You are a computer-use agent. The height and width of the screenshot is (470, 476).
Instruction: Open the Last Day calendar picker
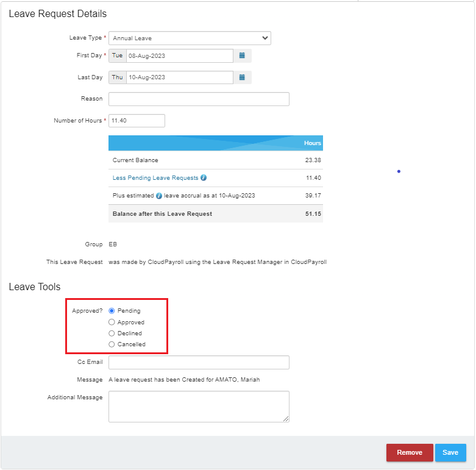click(242, 77)
